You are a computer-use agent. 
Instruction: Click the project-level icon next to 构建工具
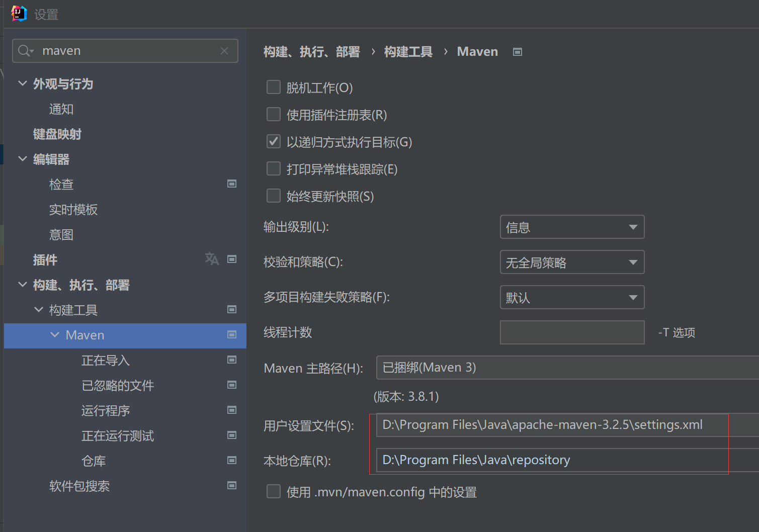[x=232, y=309]
